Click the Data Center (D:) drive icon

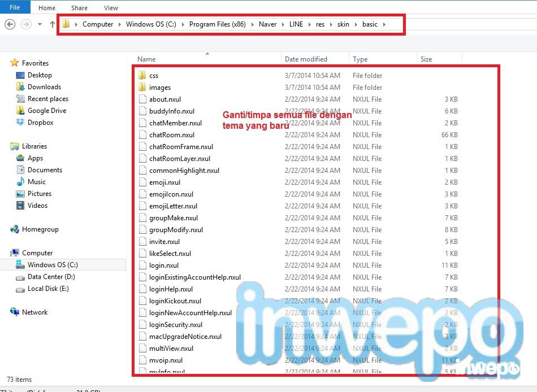coord(20,277)
